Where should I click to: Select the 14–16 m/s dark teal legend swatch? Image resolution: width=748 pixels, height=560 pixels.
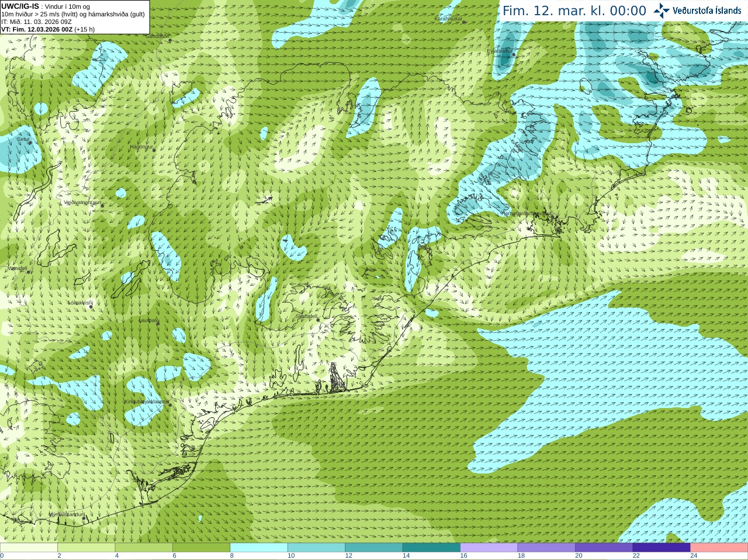(431, 548)
